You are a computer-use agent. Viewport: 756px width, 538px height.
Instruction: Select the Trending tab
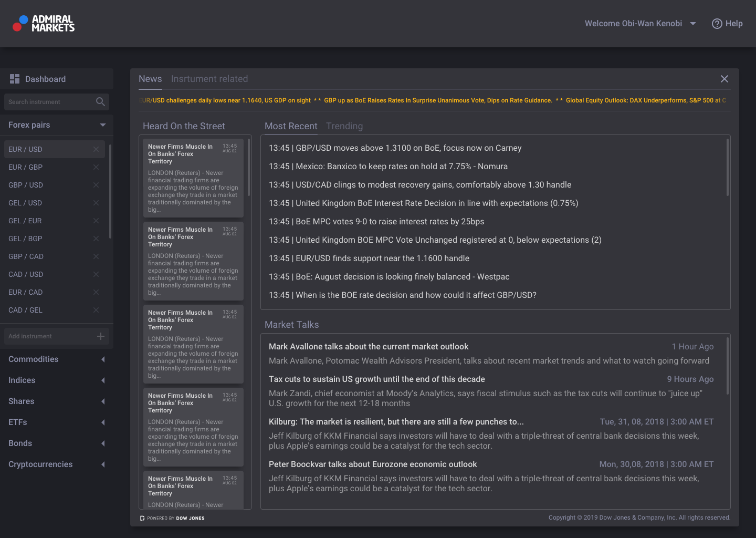tap(344, 126)
